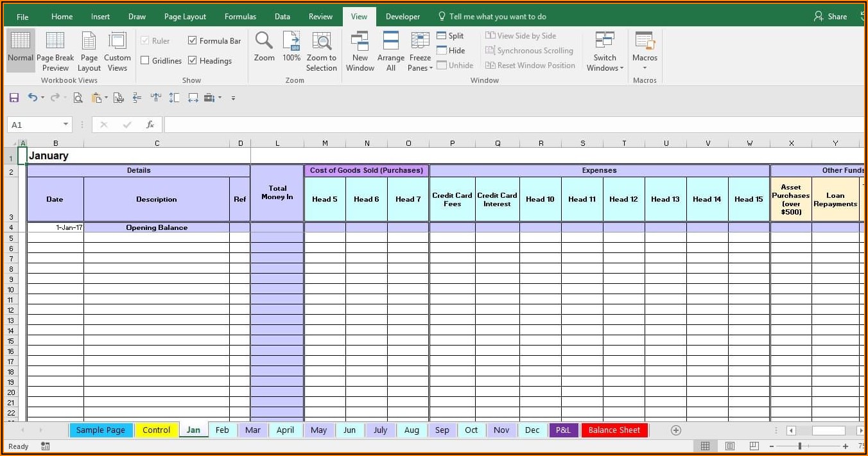868x456 pixels.
Task: Click the Arrange All icon
Action: 391,42
